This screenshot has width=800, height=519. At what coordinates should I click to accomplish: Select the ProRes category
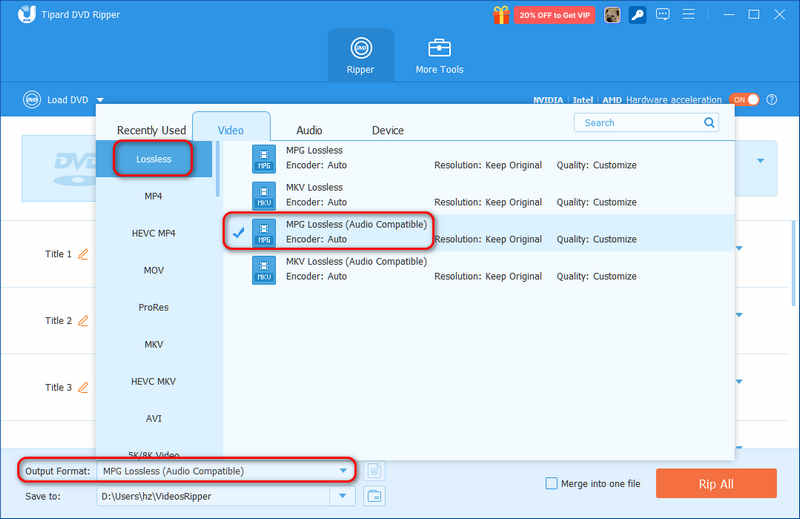tap(154, 307)
